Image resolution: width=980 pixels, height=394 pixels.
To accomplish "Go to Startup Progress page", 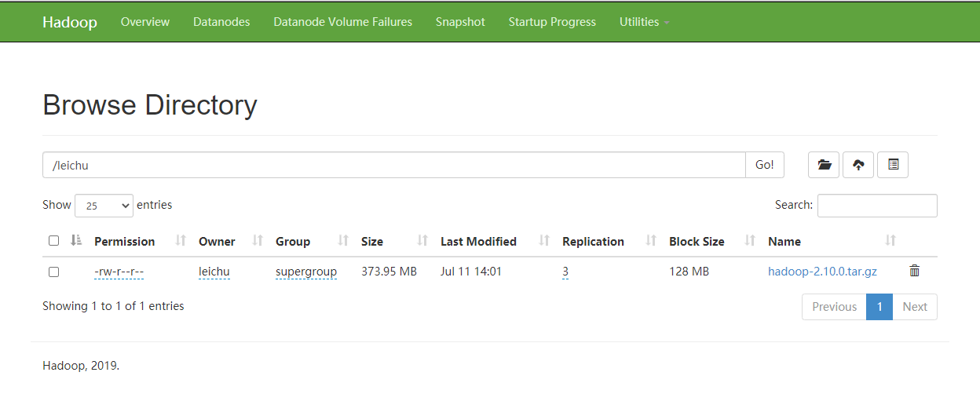I will coord(552,22).
